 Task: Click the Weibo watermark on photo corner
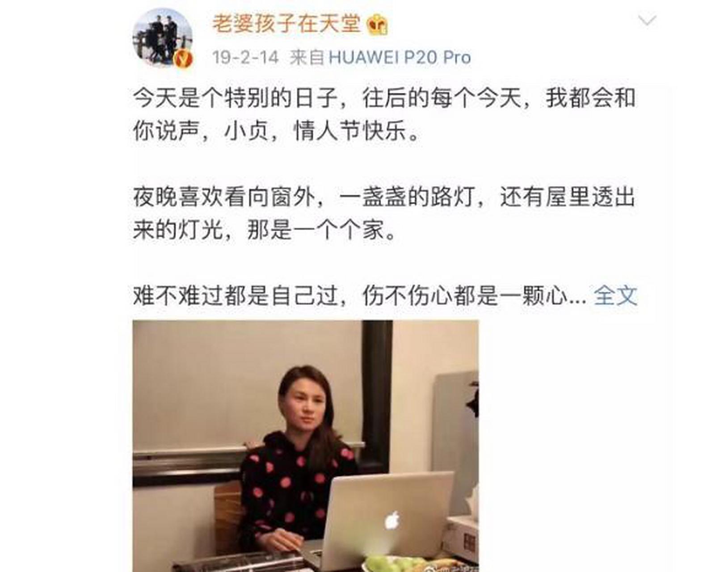pos(450,568)
